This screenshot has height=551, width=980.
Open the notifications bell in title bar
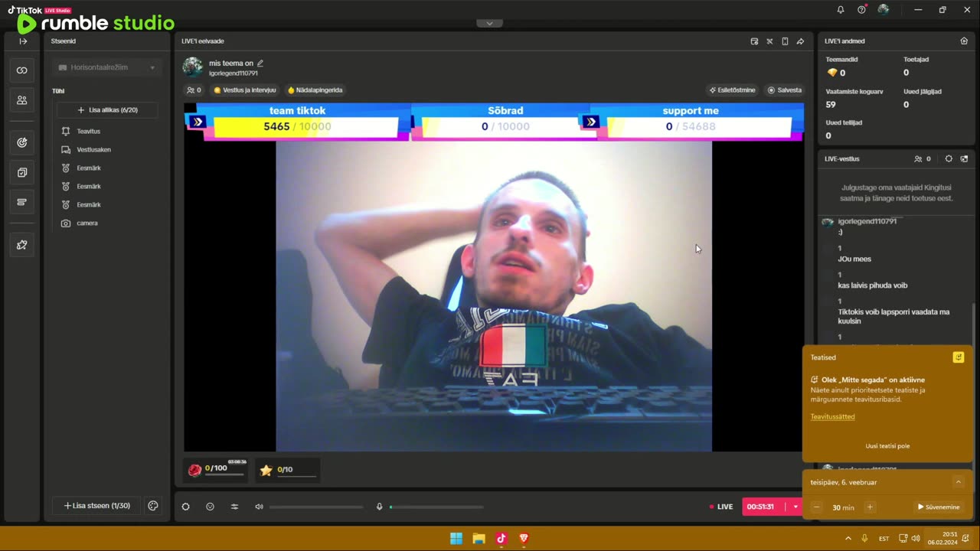(x=841, y=10)
